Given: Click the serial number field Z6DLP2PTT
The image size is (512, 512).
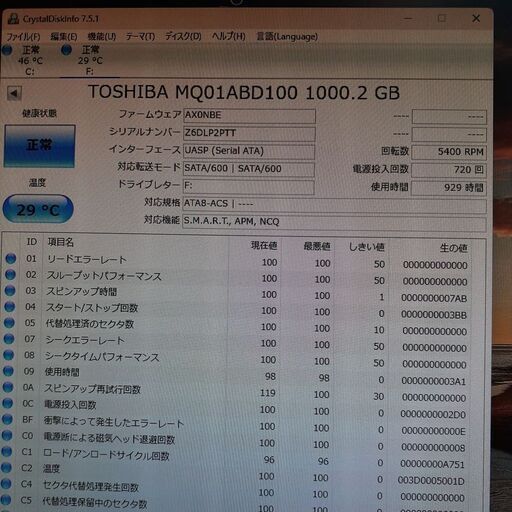Looking at the screenshot, I should click(x=249, y=133).
